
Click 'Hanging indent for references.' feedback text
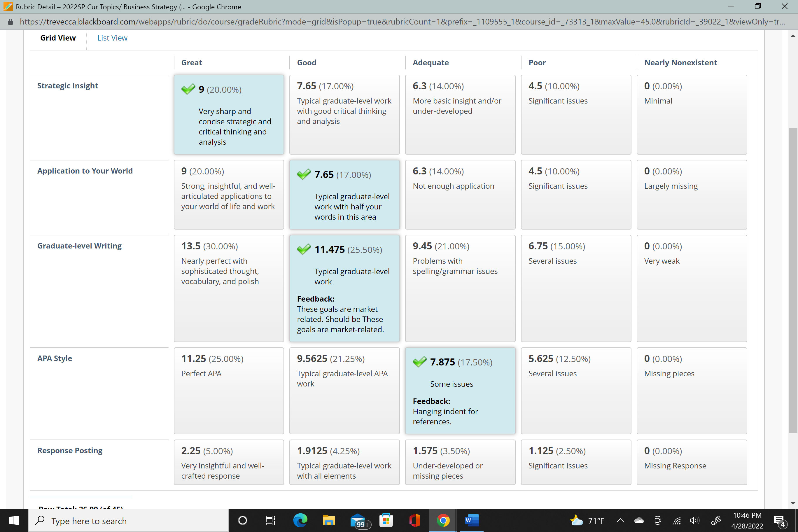coord(445,416)
